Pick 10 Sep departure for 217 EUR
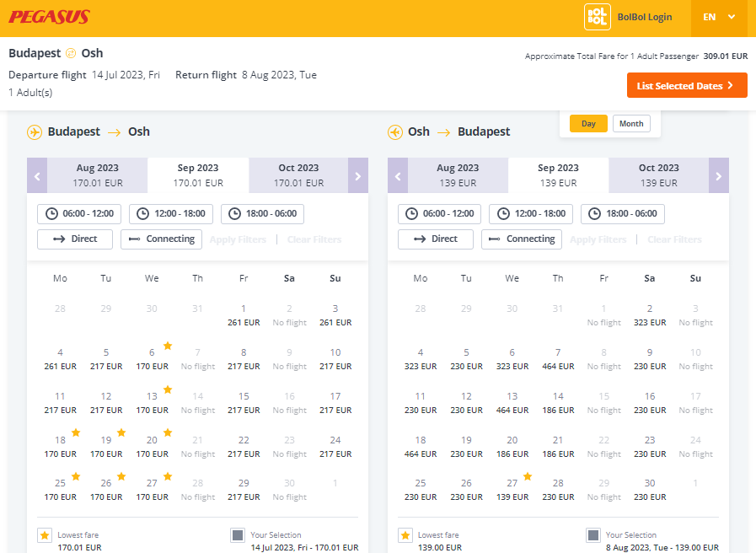The height and width of the screenshot is (553, 756). (x=335, y=359)
